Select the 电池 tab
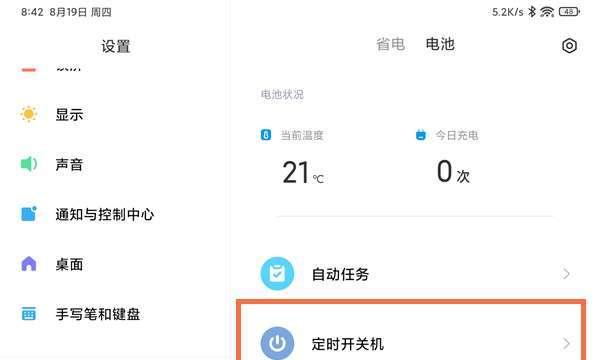The width and height of the screenshot is (600, 360). 440,44
